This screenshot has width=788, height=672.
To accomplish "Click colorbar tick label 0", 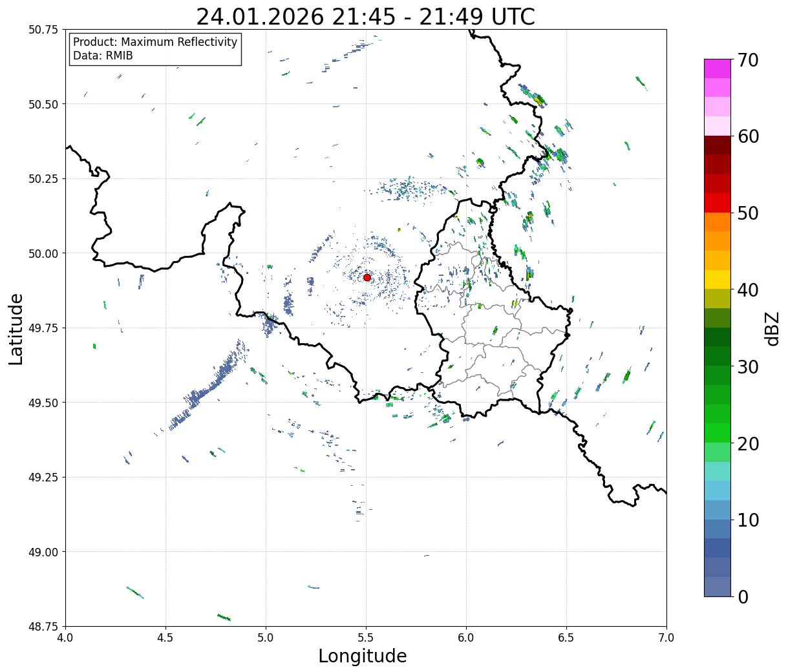I will 743,596.
